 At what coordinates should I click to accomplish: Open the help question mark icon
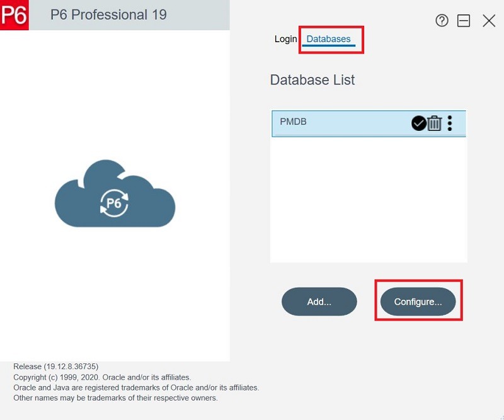(442, 21)
